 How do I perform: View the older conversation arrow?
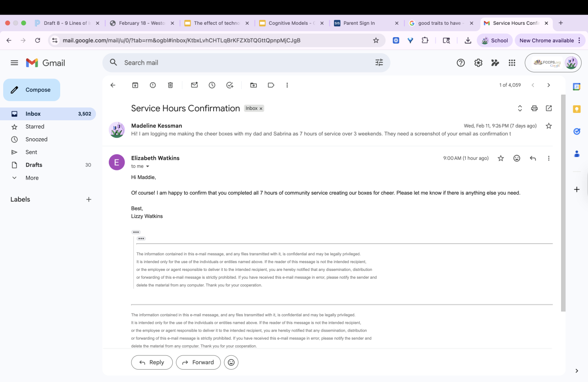point(548,85)
